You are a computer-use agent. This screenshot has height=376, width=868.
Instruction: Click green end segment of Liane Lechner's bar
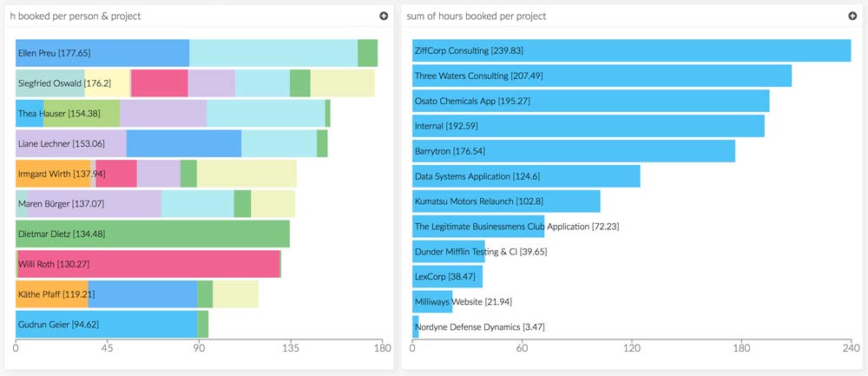tap(322, 143)
